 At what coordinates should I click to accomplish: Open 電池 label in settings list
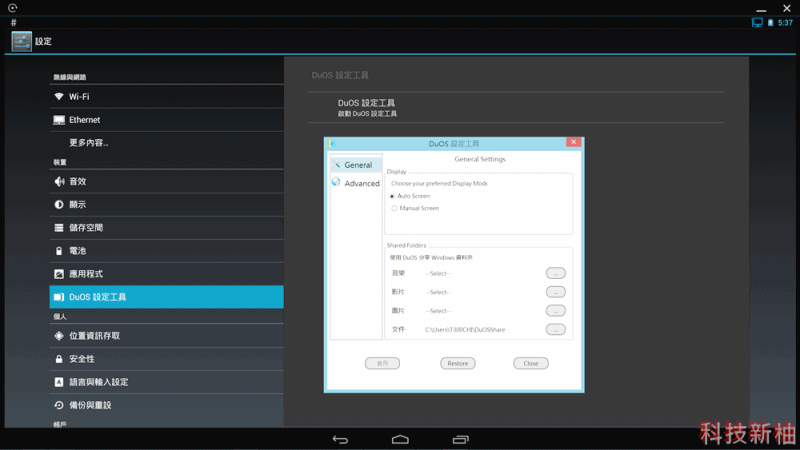pyautogui.click(x=78, y=251)
